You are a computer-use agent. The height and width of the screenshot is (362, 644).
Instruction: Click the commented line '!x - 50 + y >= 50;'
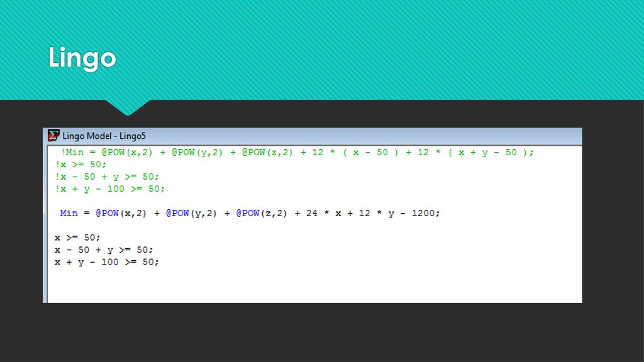(107, 177)
